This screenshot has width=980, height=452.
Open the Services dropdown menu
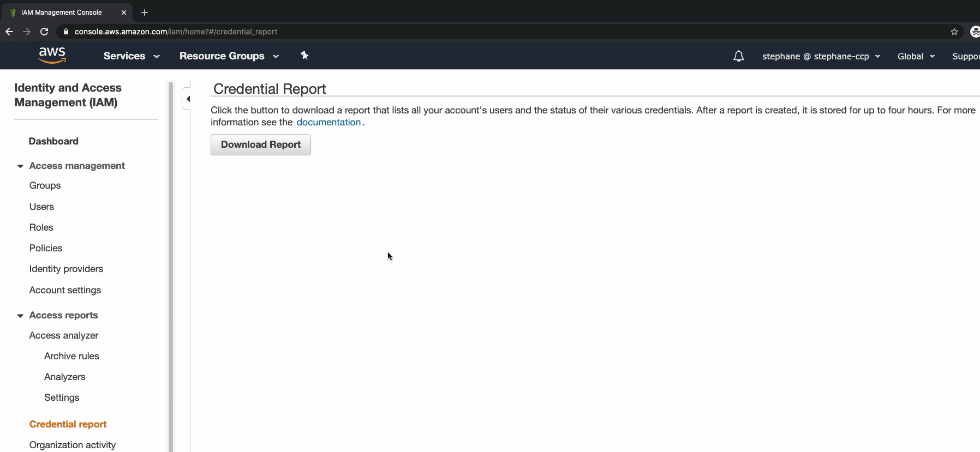coord(132,56)
